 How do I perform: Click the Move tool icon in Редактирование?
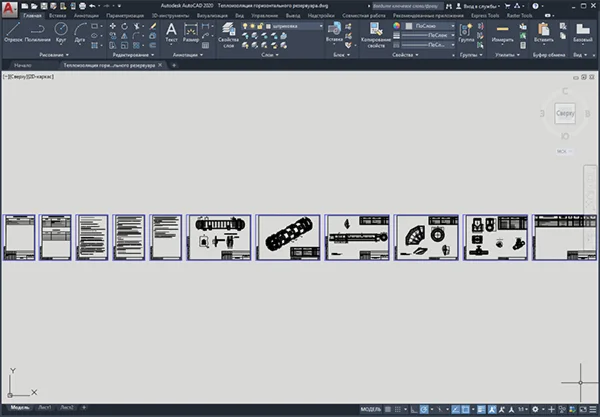(112, 26)
